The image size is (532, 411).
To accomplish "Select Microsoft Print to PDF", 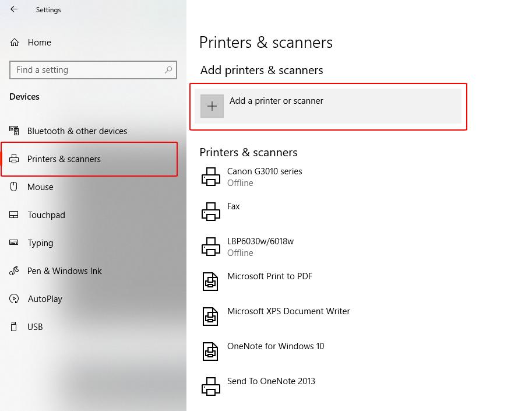I will [x=269, y=276].
